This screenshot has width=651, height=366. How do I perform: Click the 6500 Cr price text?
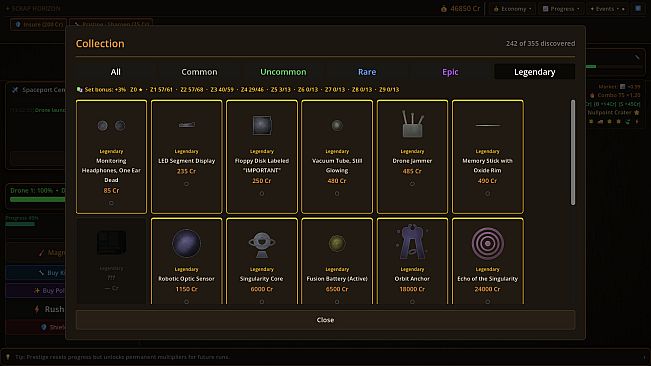click(337, 289)
